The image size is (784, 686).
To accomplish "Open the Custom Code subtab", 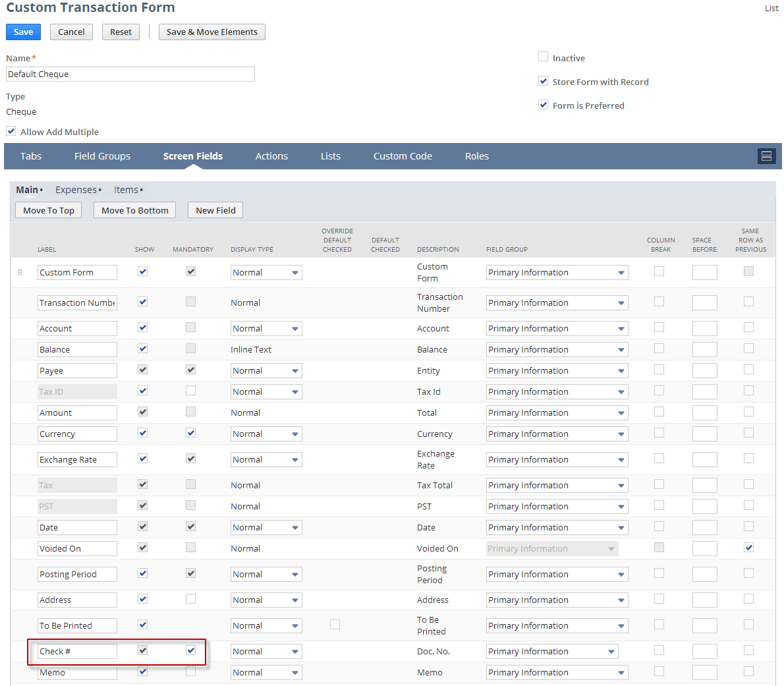I will (x=403, y=156).
